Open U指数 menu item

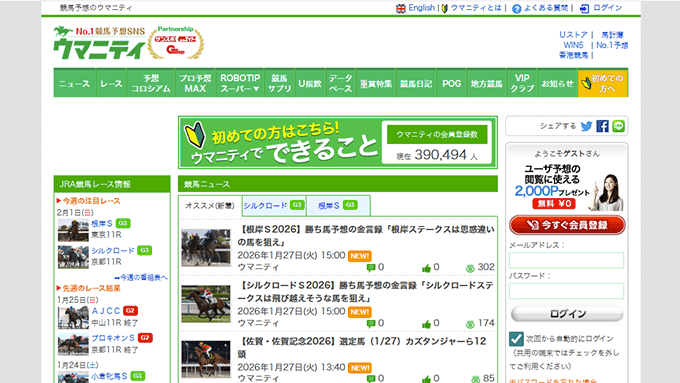pyautogui.click(x=310, y=83)
